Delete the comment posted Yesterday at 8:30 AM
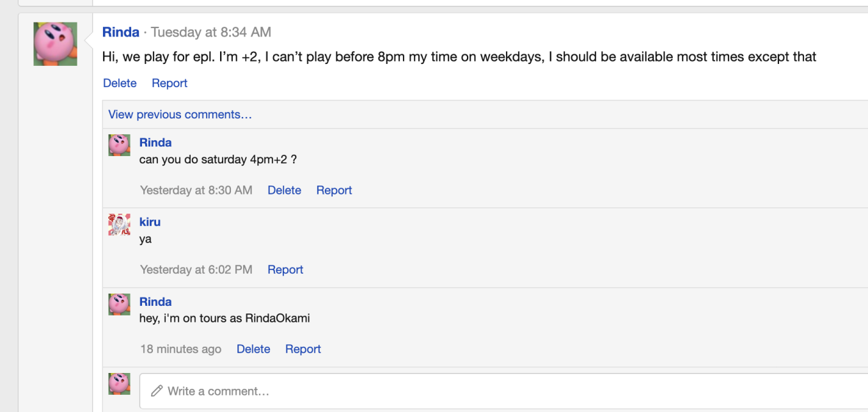Screen dimensions: 868x412 [x=284, y=190]
